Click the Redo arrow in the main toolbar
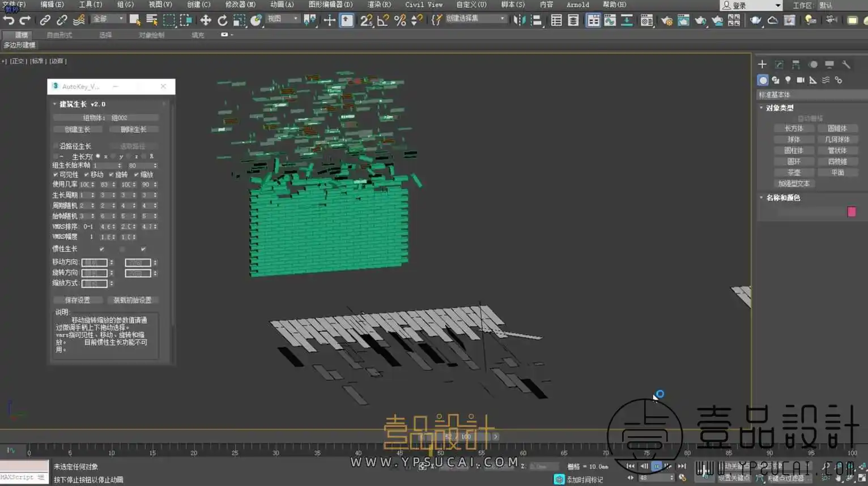The height and width of the screenshot is (486, 868). click(25, 20)
